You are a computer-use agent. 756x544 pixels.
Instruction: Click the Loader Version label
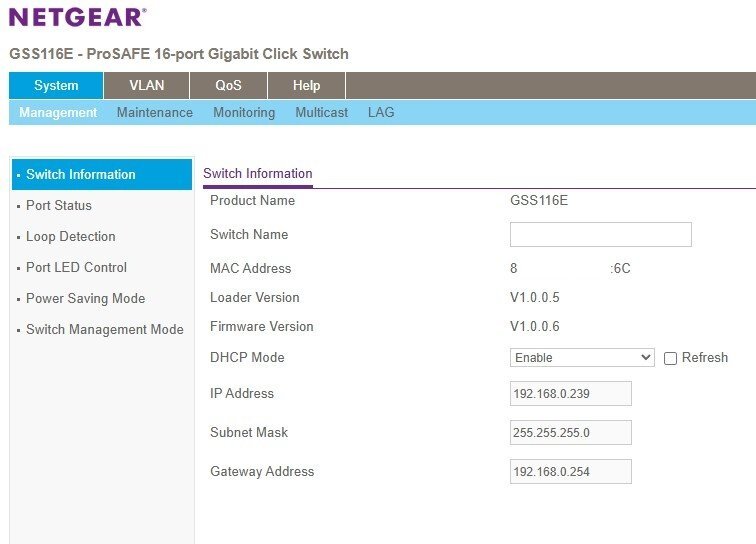[255, 298]
